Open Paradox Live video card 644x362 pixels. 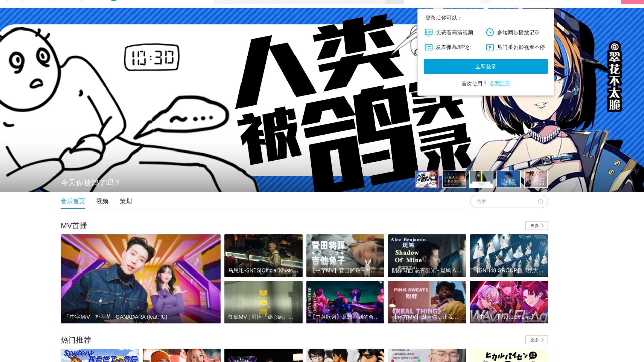point(509,302)
